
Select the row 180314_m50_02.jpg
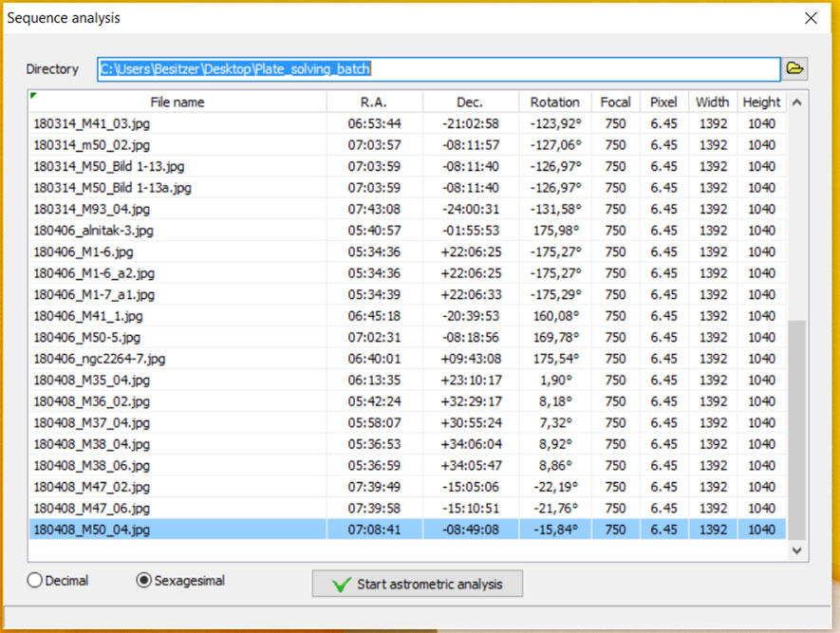(x=407, y=145)
